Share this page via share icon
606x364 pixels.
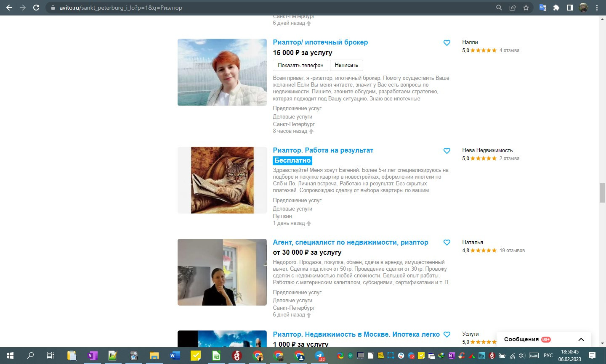coord(513,8)
